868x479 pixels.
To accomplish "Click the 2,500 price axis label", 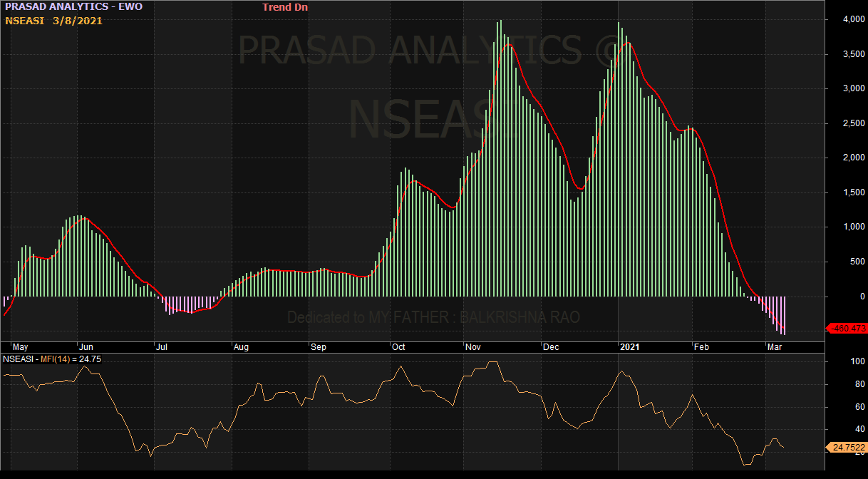I will pos(845,124).
